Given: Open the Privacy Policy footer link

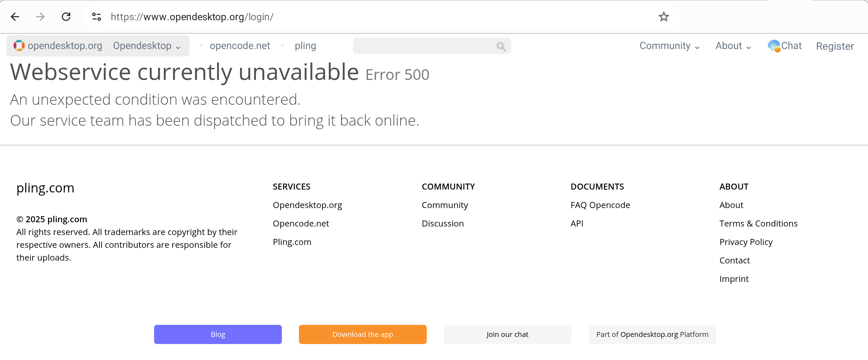Looking at the screenshot, I should point(746,242).
